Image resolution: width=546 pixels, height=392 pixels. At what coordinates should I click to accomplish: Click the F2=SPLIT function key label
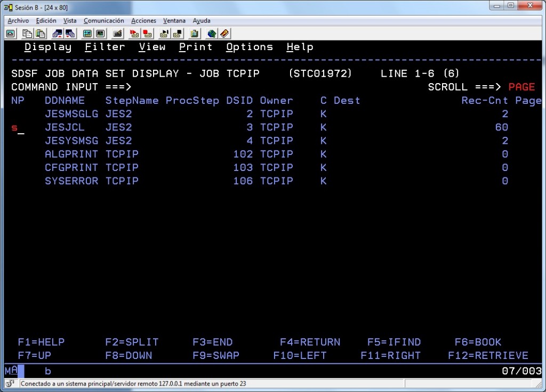(132, 342)
